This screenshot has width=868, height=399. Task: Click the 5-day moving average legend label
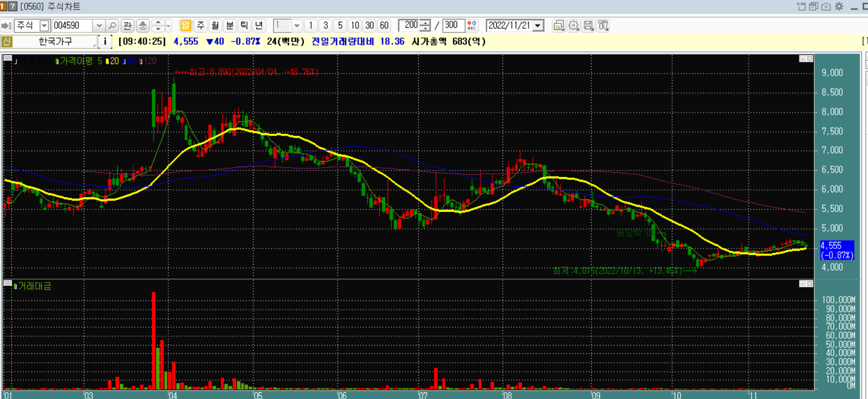coord(100,61)
